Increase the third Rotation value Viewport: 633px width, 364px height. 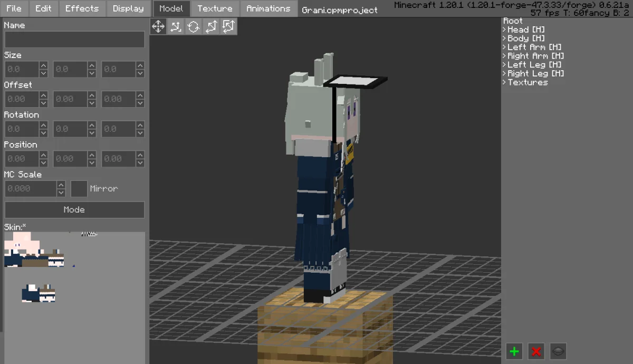tap(140, 125)
